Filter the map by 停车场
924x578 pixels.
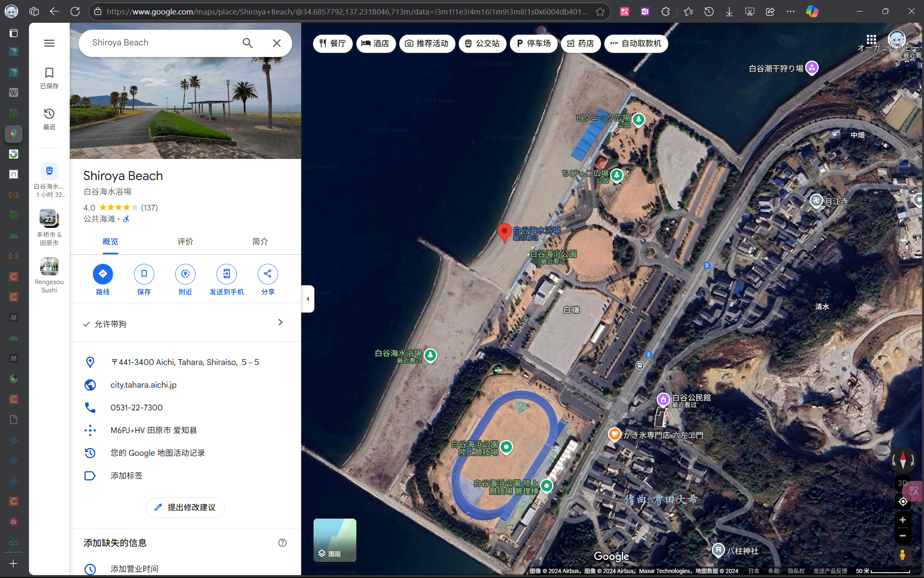tap(533, 43)
